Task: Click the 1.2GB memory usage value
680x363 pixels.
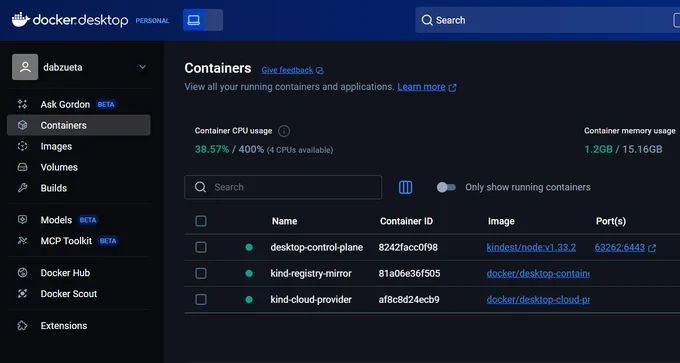Action: point(598,150)
